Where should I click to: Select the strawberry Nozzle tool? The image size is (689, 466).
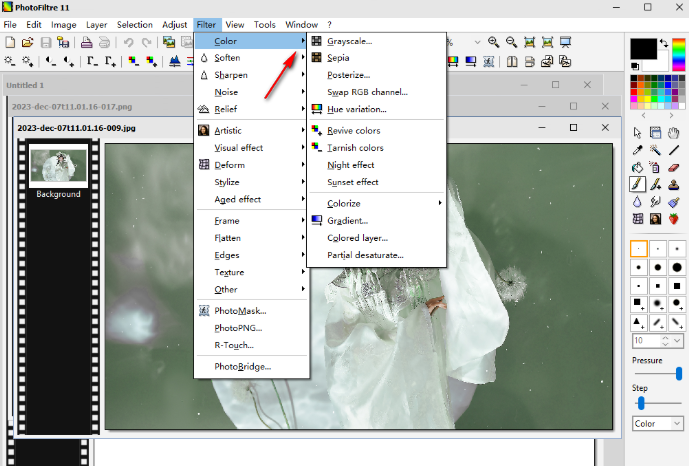674,219
